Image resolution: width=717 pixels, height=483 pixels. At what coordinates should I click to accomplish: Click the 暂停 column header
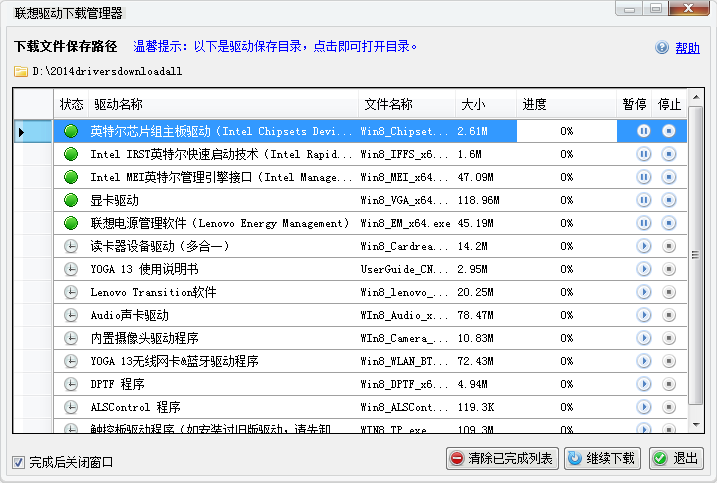[x=634, y=104]
